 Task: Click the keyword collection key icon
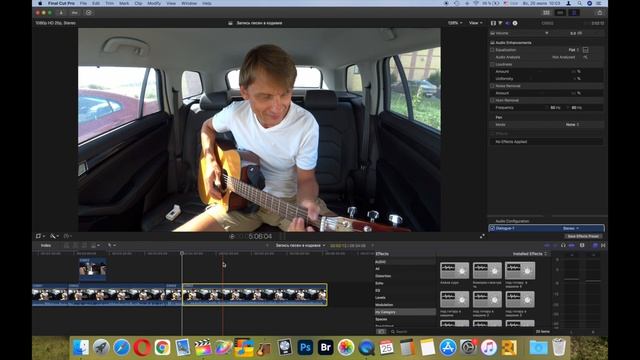click(x=75, y=13)
